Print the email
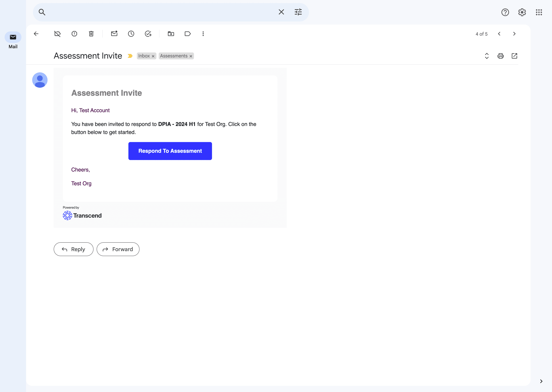Screen dimensions: 552x392 click(501, 56)
